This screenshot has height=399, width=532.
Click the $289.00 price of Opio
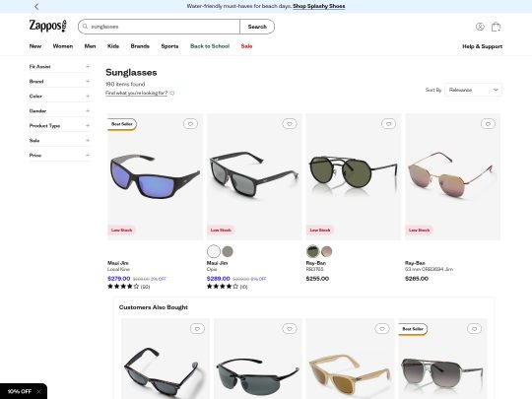218,279
